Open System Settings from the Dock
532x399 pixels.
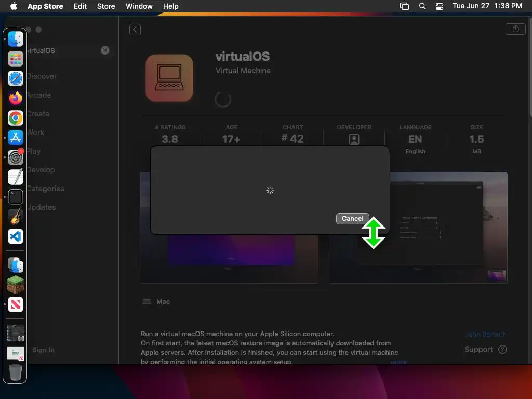coord(16,157)
